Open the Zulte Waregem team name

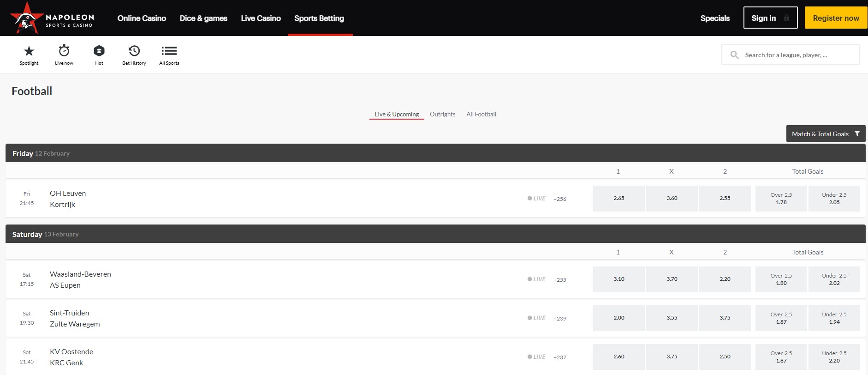pos(75,324)
